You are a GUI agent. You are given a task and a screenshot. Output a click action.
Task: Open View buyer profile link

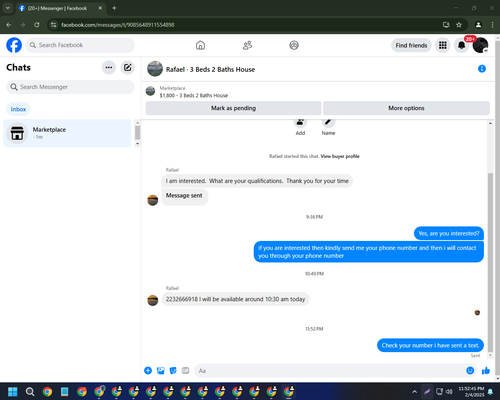(x=340, y=156)
